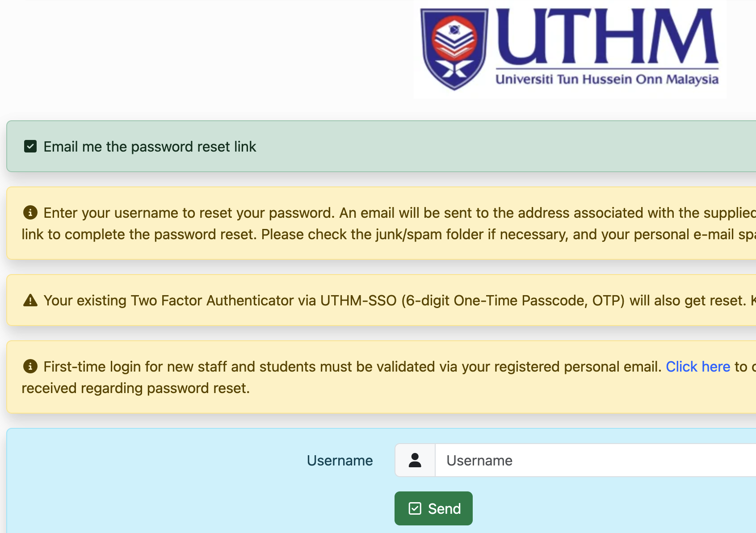
Task: Click the Universiti Tun Hussein Onn Malaysia tagline
Action: click(607, 80)
